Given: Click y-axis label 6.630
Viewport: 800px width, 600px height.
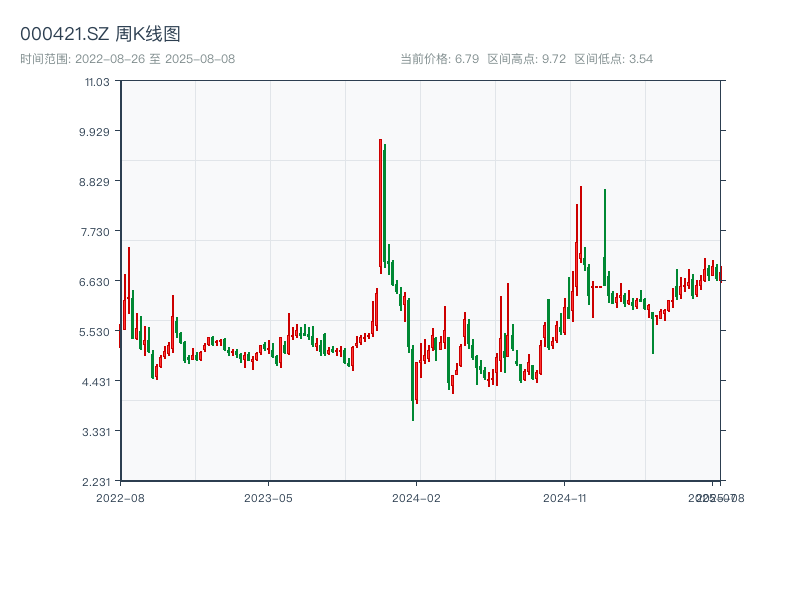Looking at the screenshot, I should coord(94,282).
